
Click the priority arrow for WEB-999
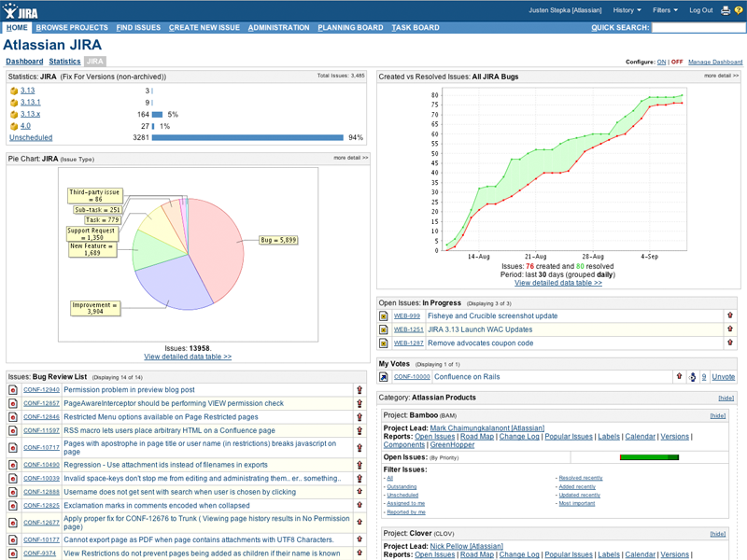(730, 316)
